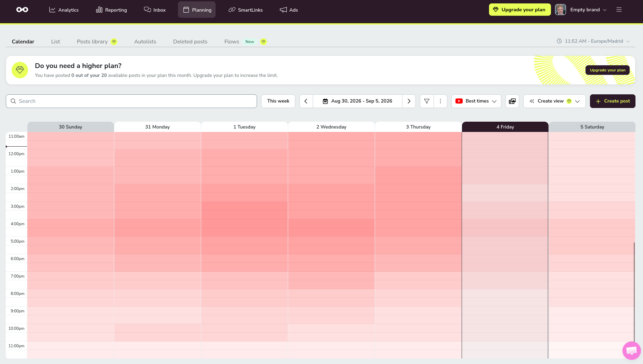The image size is (643, 364).
Task: Switch to the Autolists tab
Action: [145, 41]
